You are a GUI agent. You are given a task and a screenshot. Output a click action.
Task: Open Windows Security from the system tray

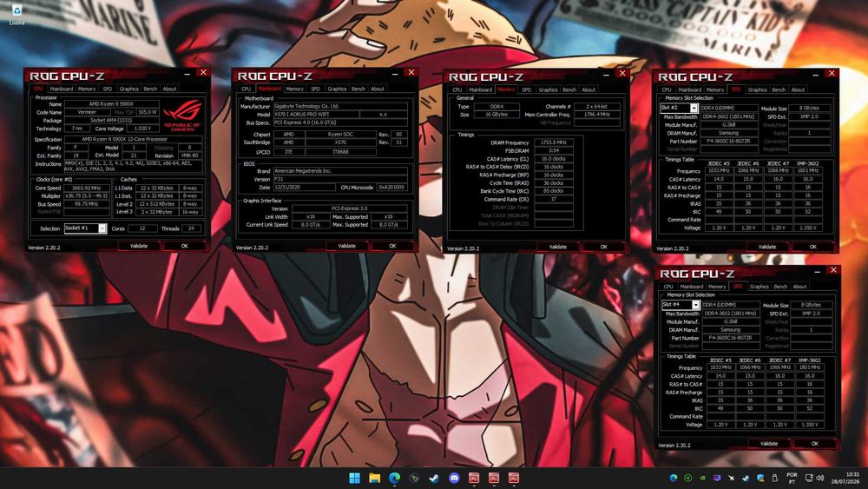(760, 478)
